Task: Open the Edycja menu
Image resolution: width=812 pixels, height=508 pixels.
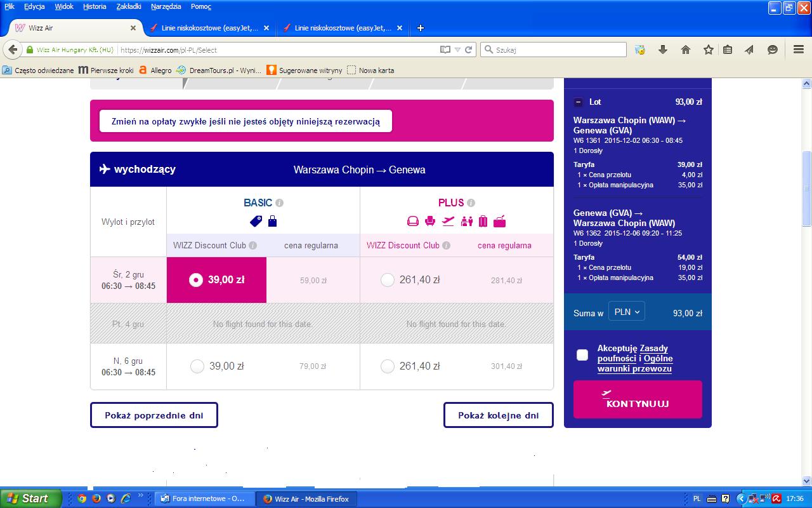Action: pyautogui.click(x=34, y=6)
